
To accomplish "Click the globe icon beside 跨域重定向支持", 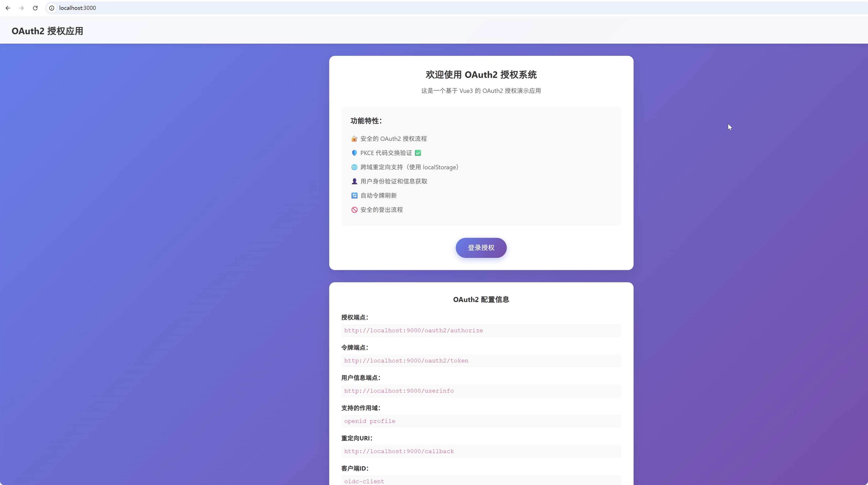I will 354,167.
